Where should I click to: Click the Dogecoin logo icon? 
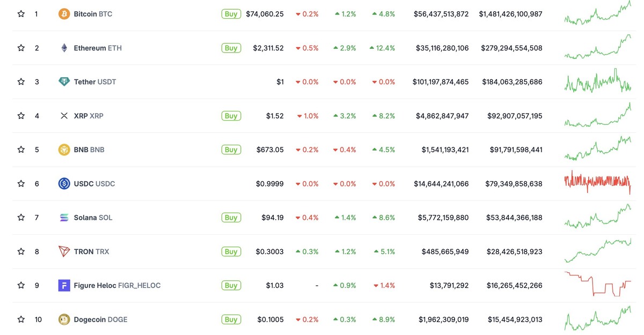[x=64, y=319]
